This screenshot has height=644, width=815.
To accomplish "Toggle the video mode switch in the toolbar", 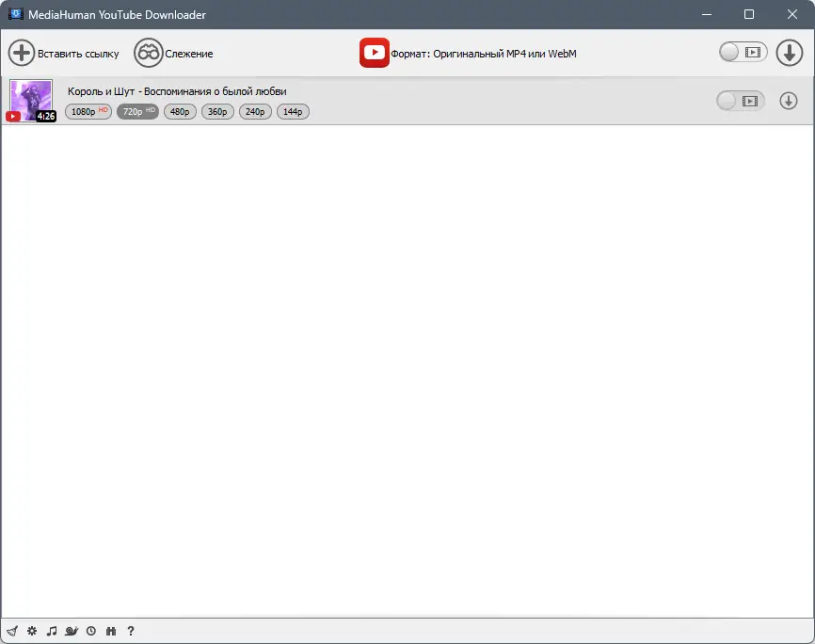I will pyautogui.click(x=743, y=53).
